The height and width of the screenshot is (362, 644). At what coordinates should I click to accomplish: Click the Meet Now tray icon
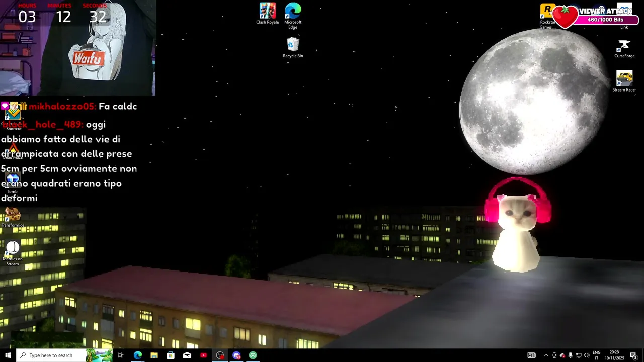(554, 355)
